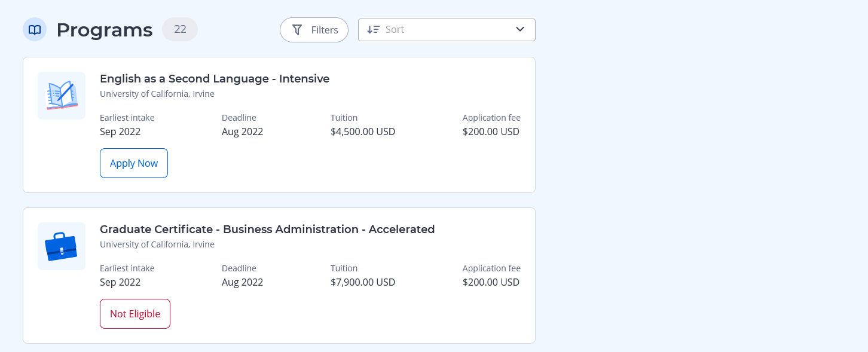This screenshot has width=868, height=352.
Task: Click Sep 2022 intake on Graduate Certificate card
Action: click(120, 282)
